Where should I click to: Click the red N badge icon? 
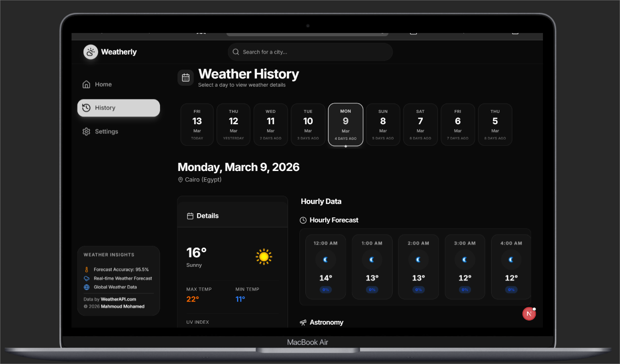(x=529, y=314)
